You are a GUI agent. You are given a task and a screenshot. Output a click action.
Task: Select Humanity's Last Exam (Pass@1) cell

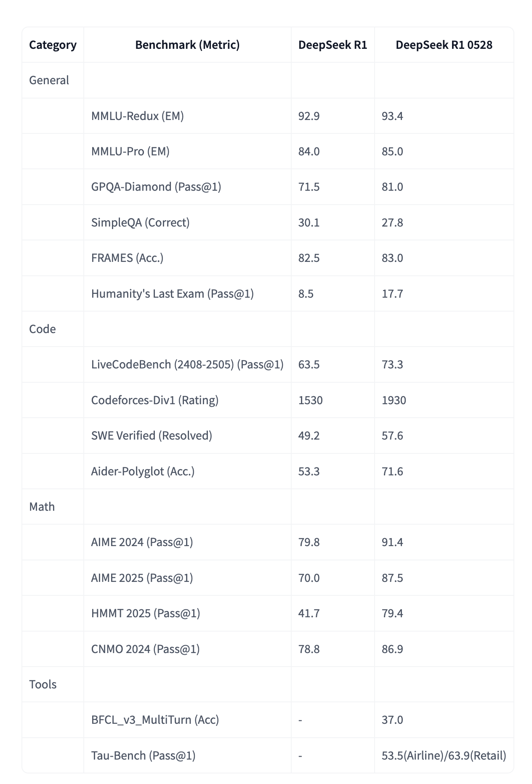pyautogui.click(x=187, y=294)
